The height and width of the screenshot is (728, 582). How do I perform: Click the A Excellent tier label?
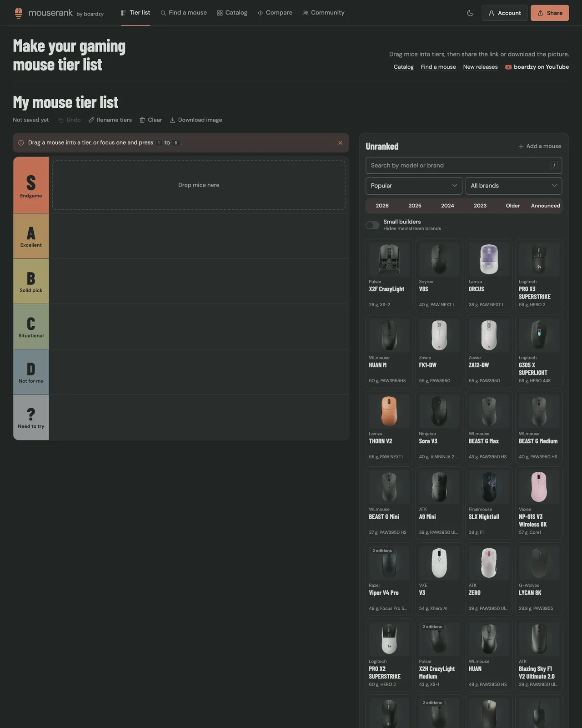pos(31,236)
